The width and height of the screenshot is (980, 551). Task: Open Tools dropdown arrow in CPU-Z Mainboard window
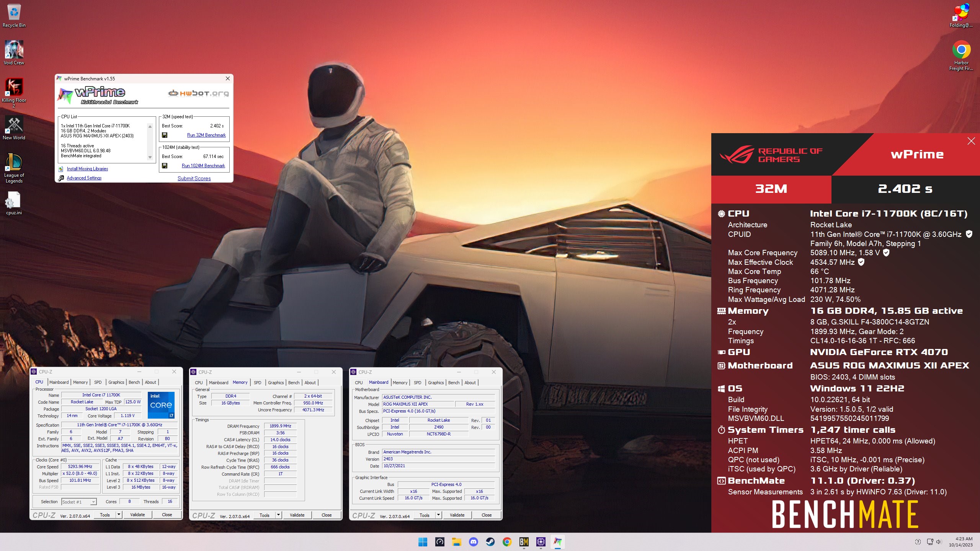click(x=438, y=515)
